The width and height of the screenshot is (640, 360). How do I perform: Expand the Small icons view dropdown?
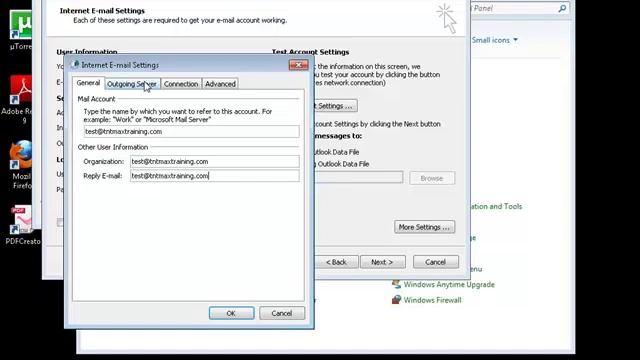[495, 40]
